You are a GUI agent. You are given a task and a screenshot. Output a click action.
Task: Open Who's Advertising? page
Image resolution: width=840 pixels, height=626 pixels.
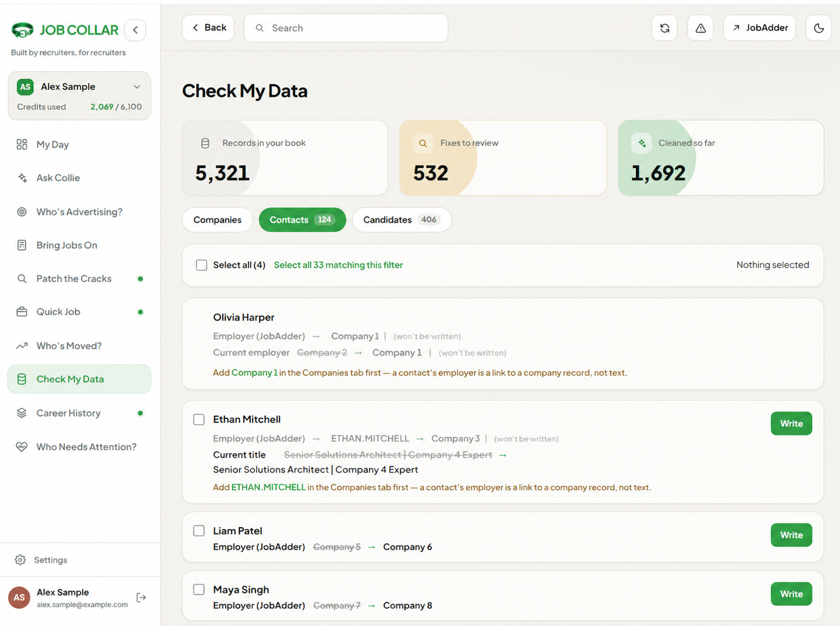[x=79, y=212]
